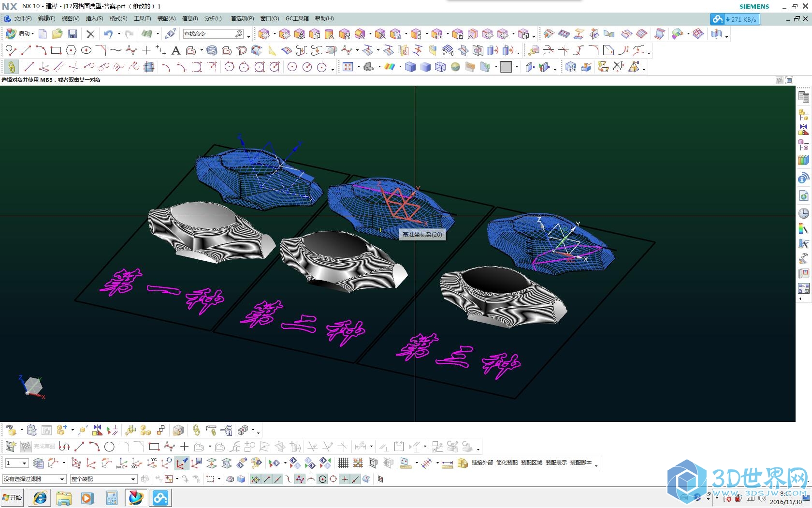Viewport: 812px width, 508px height.
Task: Open the 编辑(E) menu
Action: pos(46,18)
